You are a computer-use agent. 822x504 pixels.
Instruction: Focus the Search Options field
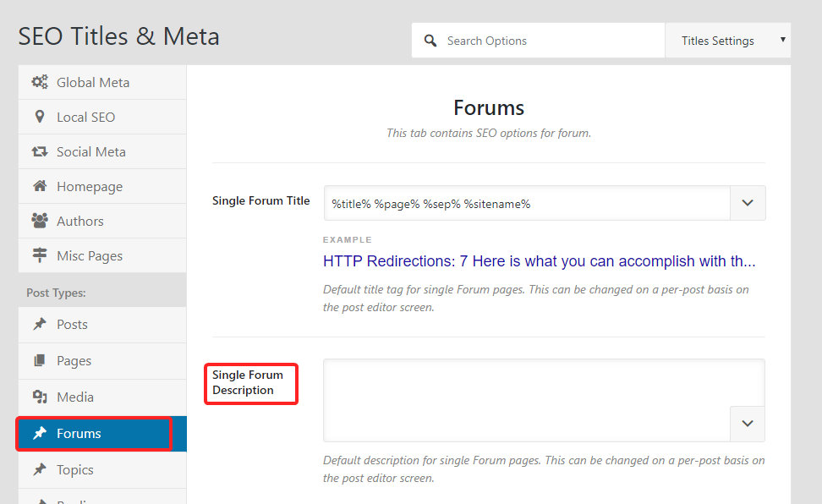[x=550, y=41]
